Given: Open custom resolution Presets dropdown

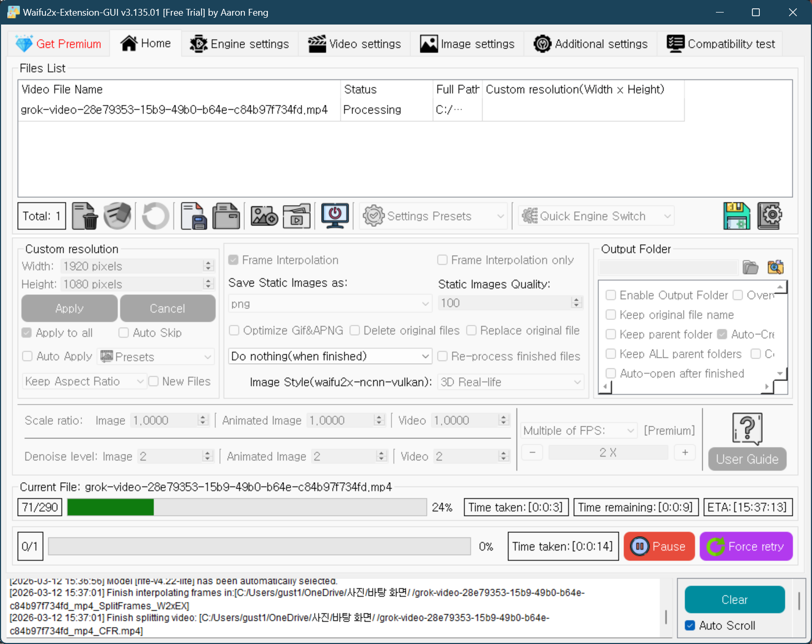Looking at the screenshot, I should click(x=156, y=357).
